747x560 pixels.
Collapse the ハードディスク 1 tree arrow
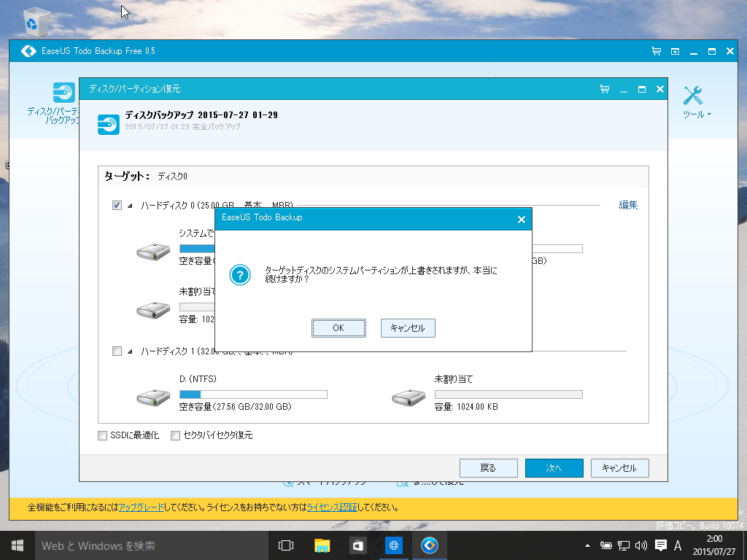130,351
